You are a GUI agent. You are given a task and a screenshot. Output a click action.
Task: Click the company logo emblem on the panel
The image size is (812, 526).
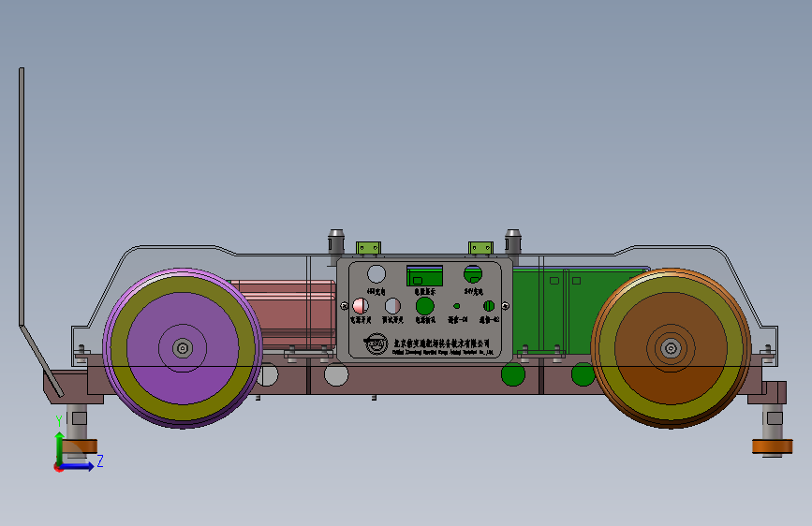[x=376, y=343]
